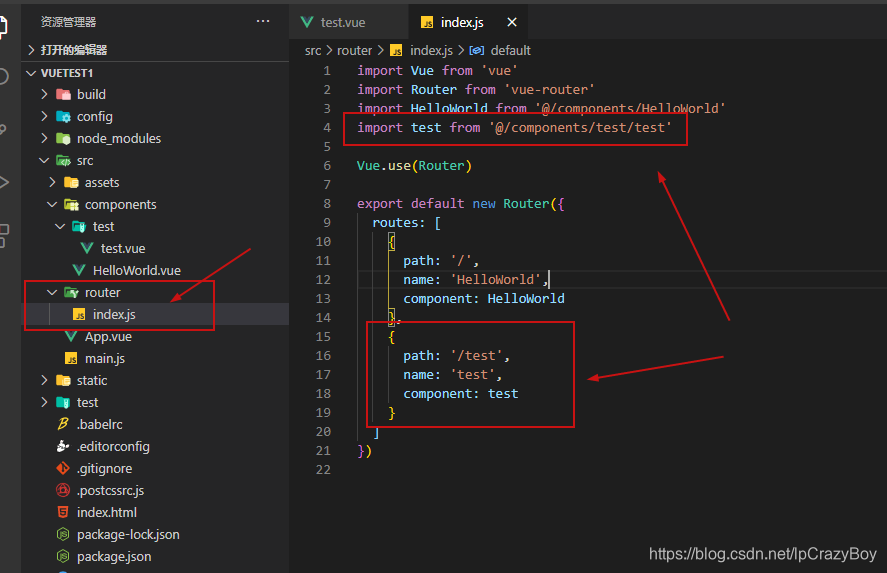Open package.json file
The width and height of the screenshot is (887, 573).
(x=114, y=557)
